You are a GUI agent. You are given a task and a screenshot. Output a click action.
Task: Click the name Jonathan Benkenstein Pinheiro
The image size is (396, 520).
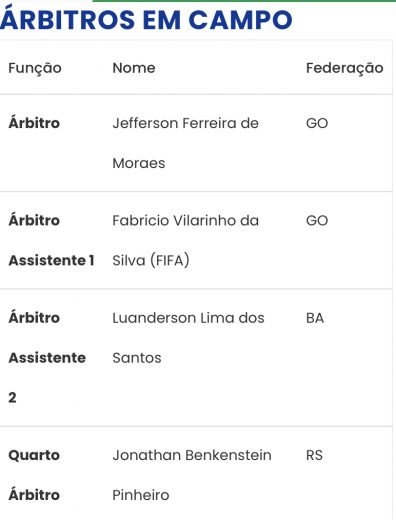coord(192,475)
